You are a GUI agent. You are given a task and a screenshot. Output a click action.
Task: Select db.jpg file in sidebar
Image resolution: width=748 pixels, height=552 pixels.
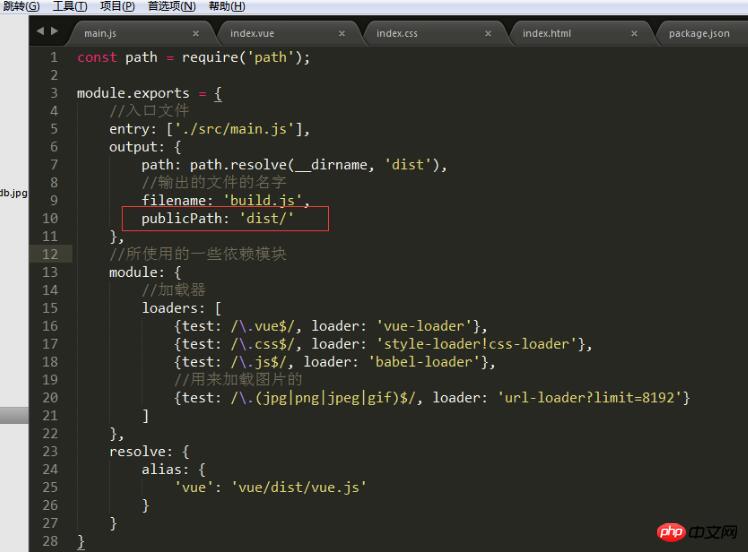(x=14, y=193)
